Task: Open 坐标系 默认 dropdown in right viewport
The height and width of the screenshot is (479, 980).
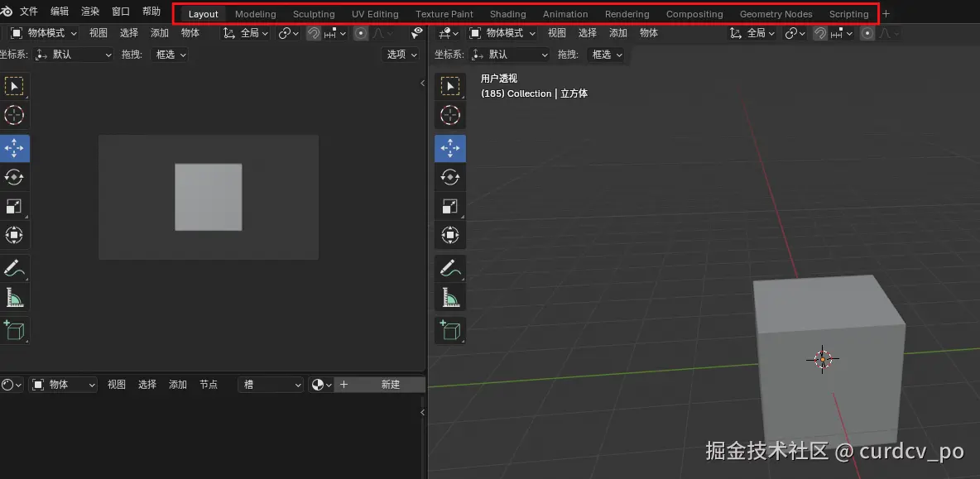Action: pyautogui.click(x=509, y=55)
